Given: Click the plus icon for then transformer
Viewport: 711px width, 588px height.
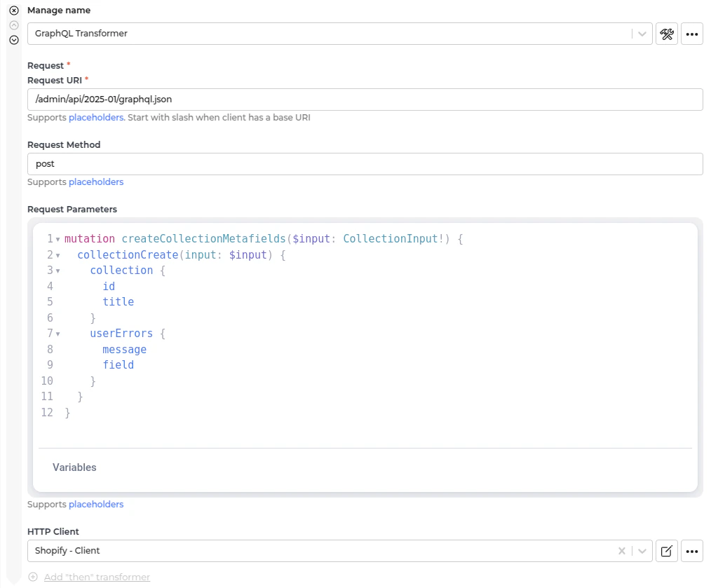Looking at the screenshot, I should click(33, 577).
